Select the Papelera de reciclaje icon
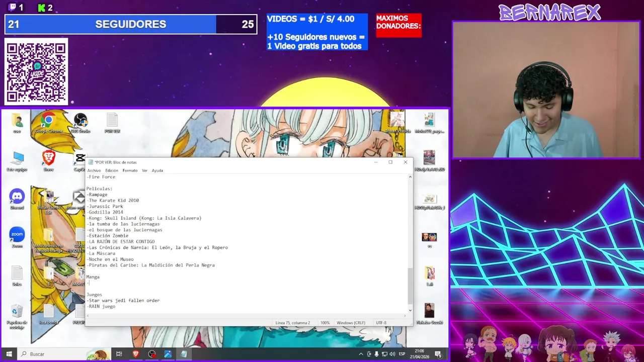Image resolution: width=644 pixels, height=362 pixels. [17, 317]
